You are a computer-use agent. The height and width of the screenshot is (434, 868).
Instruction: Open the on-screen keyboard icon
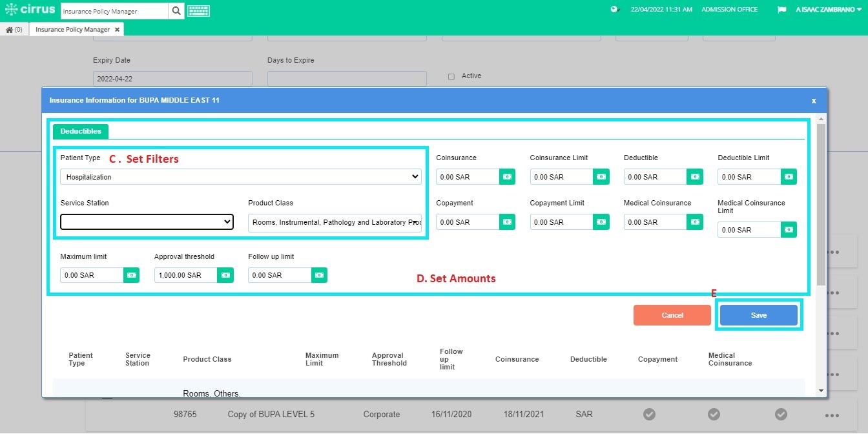point(198,10)
